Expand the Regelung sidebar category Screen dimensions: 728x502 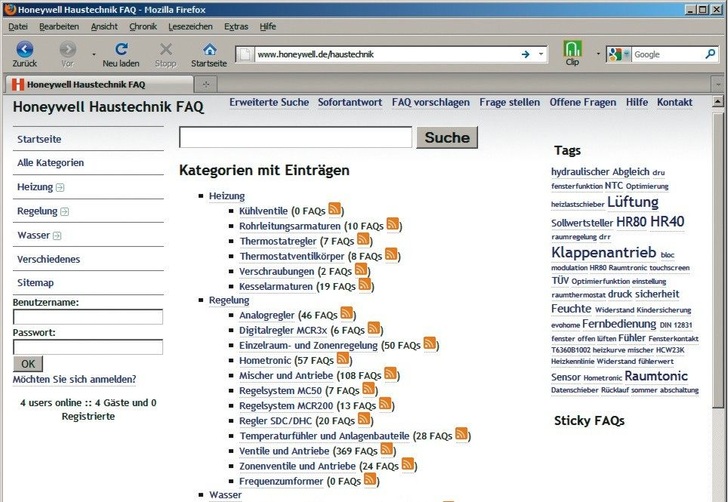(x=65, y=212)
